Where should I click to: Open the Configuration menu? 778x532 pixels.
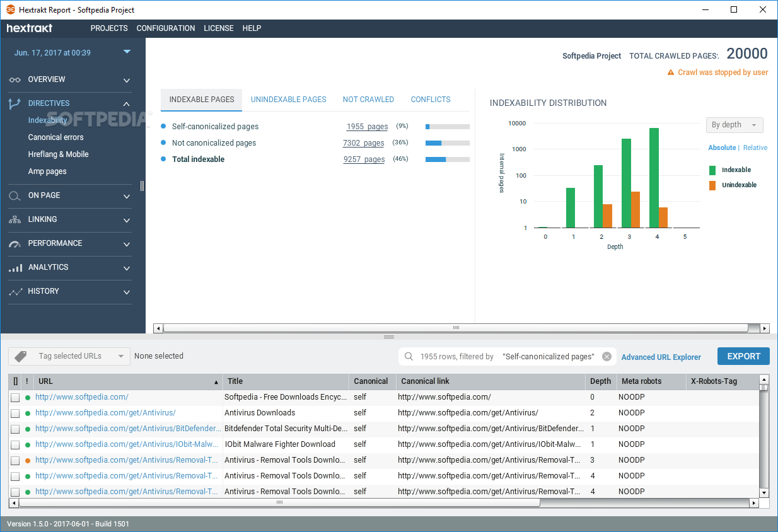point(166,28)
